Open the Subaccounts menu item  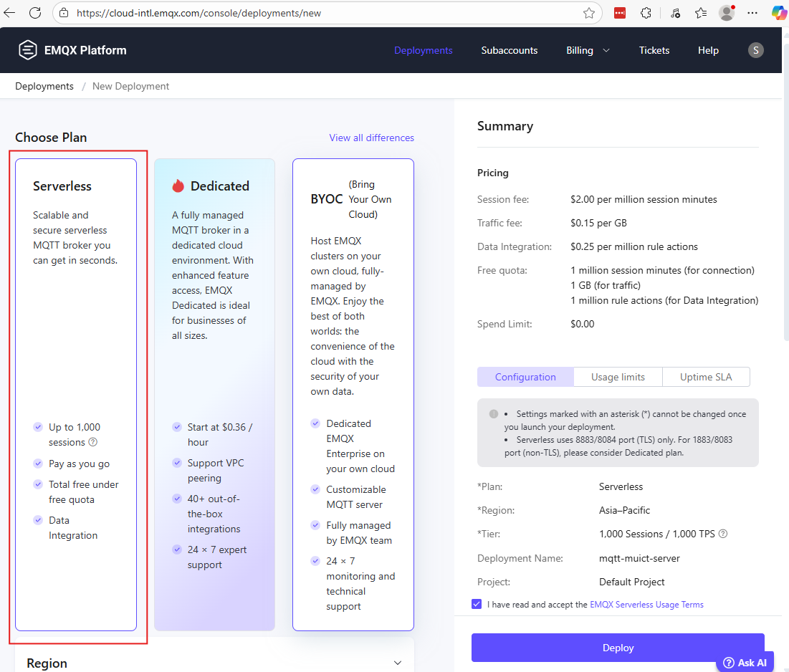pyautogui.click(x=510, y=50)
